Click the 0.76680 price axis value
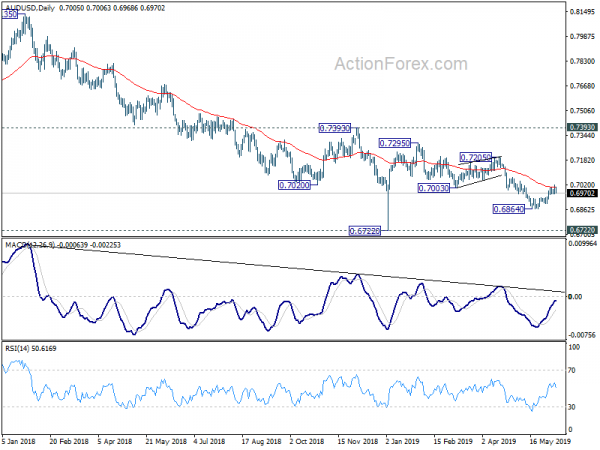Image resolution: width=600 pixels, height=450 pixels. [582, 86]
